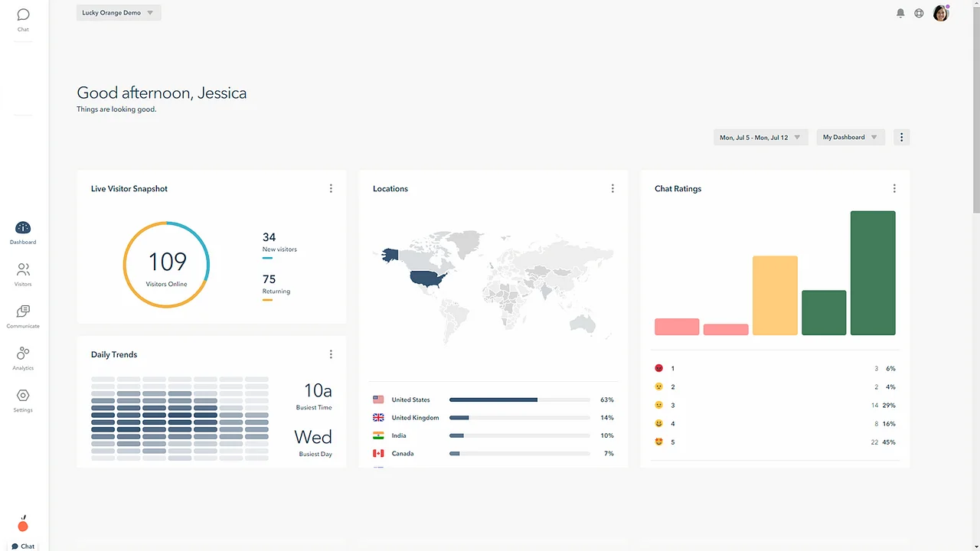The height and width of the screenshot is (551, 980).
Task: Expand the My Dashboard dropdown
Action: click(x=850, y=138)
